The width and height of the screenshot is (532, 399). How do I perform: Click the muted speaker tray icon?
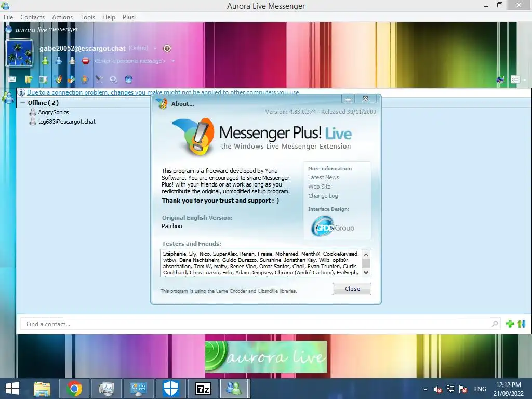coord(437,389)
